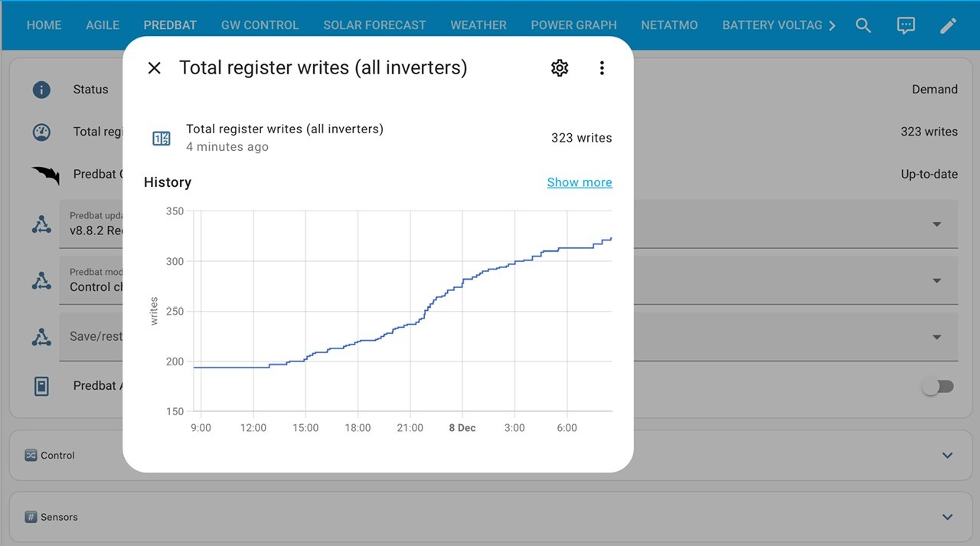The width and height of the screenshot is (980, 546).
Task: Open the search magnifier in header
Action: (864, 25)
